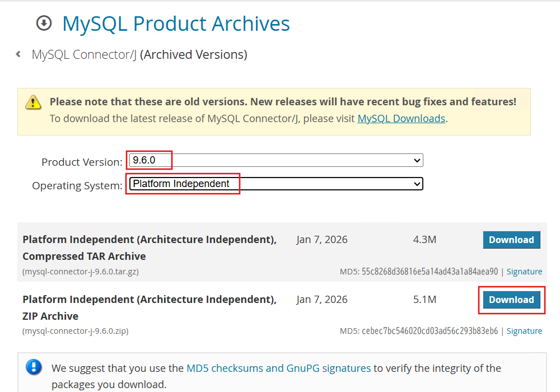
Task: Click the filename mysql-connector-j-9.6.0.zip
Action: [x=76, y=331]
